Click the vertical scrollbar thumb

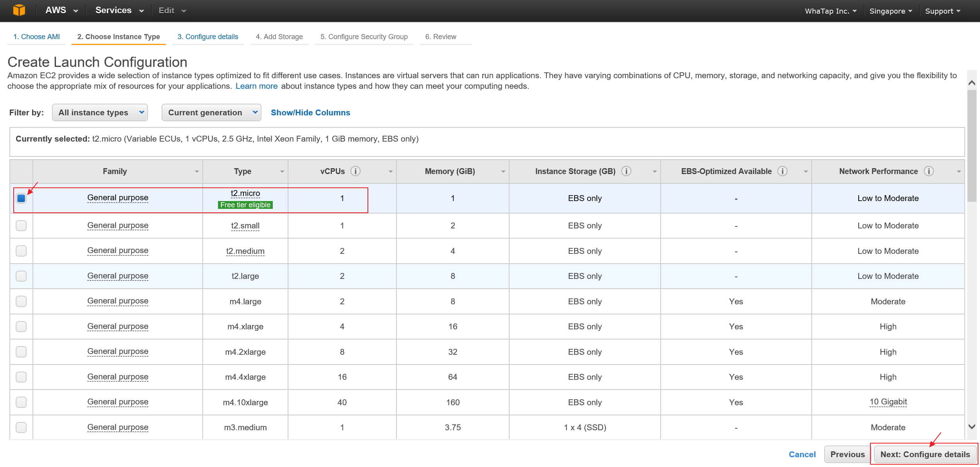pos(972,145)
